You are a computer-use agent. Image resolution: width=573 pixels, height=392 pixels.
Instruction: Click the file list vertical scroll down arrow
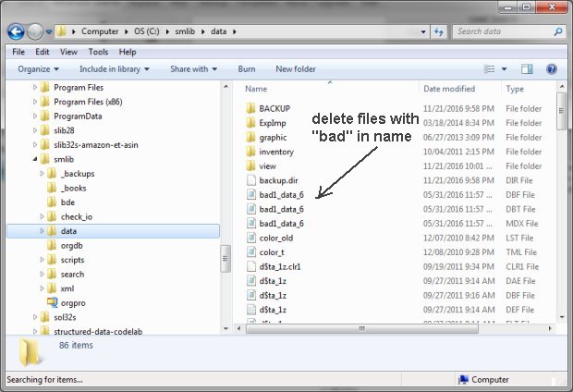tap(562, 317)
